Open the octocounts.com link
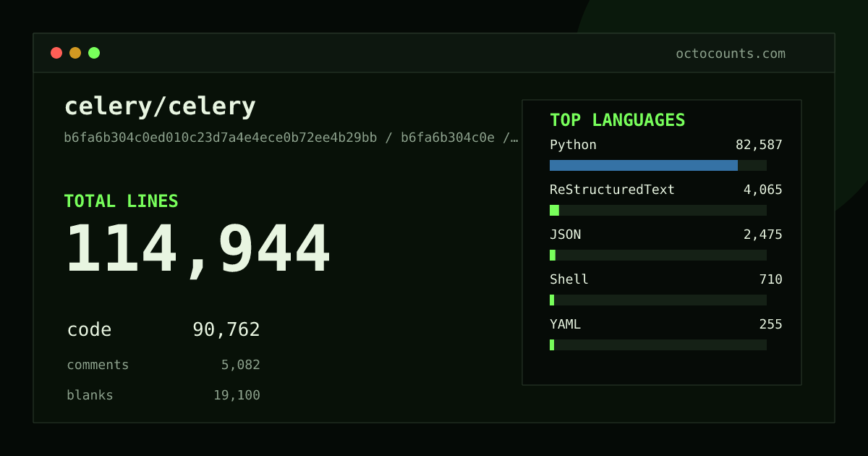 [x=731, y=54]
